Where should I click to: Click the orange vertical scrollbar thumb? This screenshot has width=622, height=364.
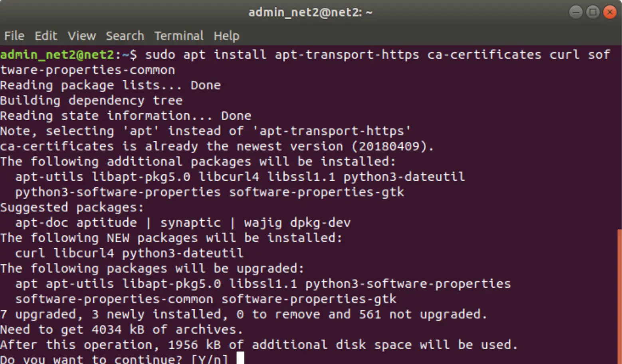pos(619,295)
